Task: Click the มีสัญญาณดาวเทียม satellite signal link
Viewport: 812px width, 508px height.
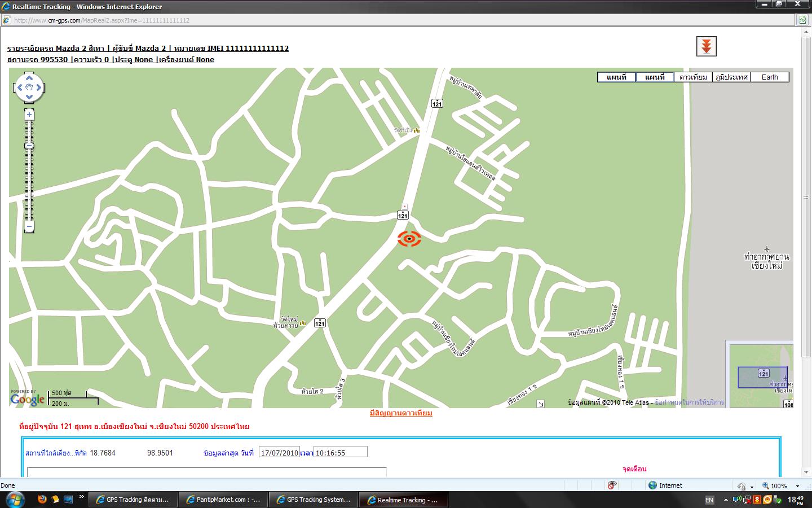Action: point(401,413)
